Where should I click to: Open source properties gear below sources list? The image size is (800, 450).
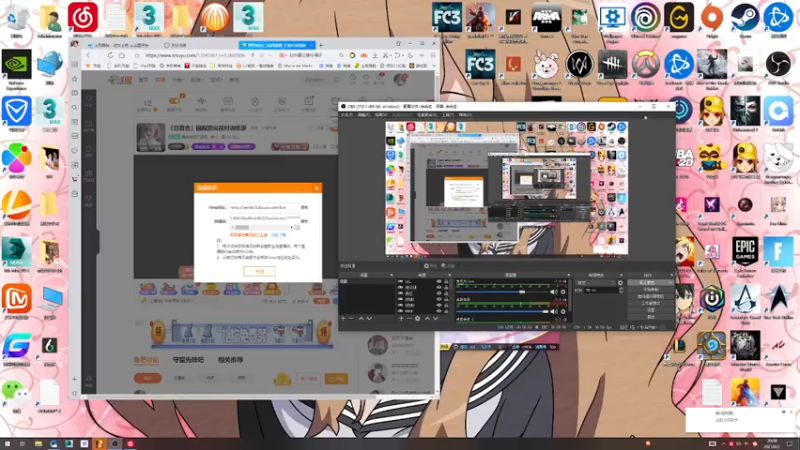[x=417, y=318]
